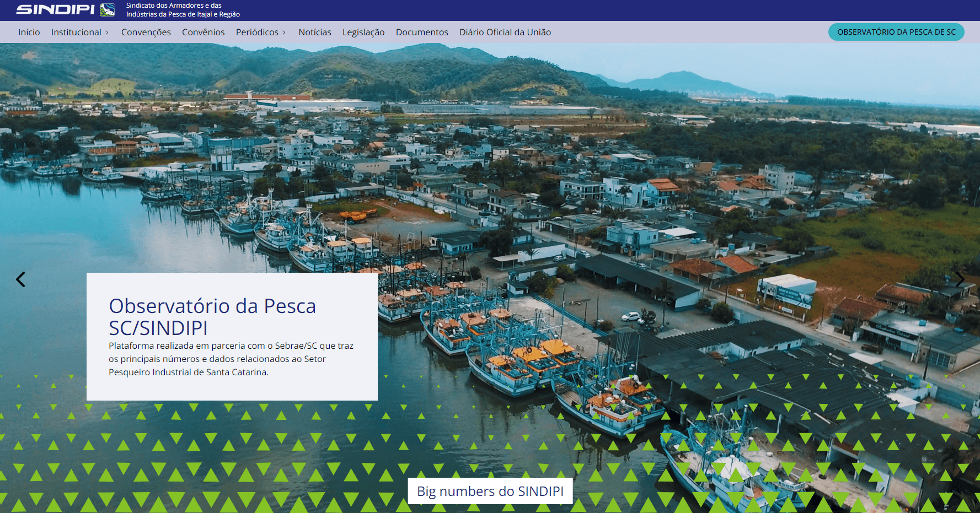Click the Big numbers do SINDIPI label
The height and width of the screenshot is (513, 980).
pos(490,491)
